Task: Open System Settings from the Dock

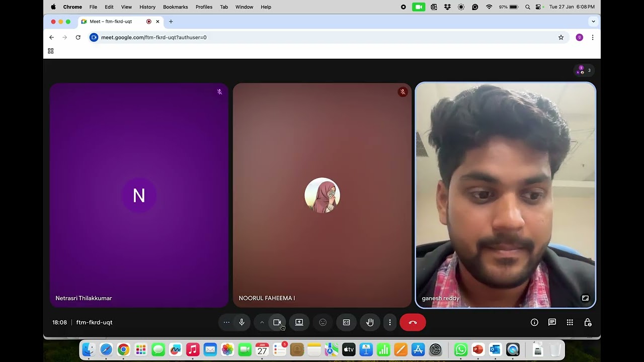Action: click(x=436, y=349)
